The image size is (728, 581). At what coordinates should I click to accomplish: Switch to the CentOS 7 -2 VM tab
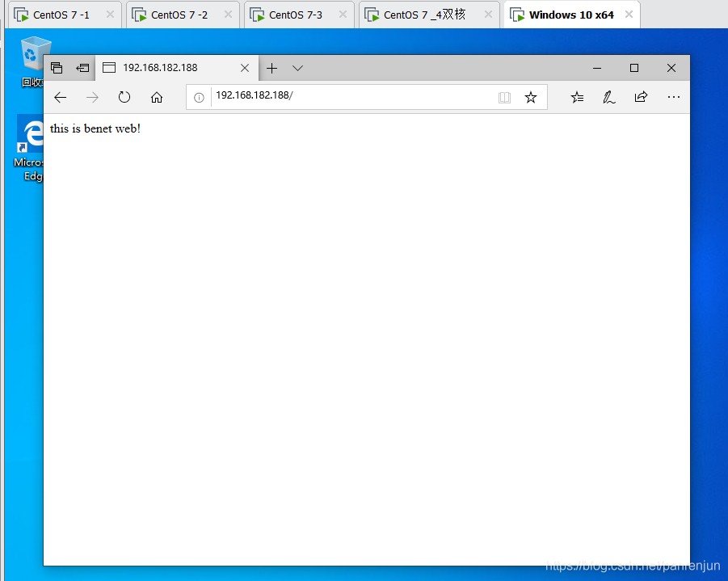coord(183,15)
